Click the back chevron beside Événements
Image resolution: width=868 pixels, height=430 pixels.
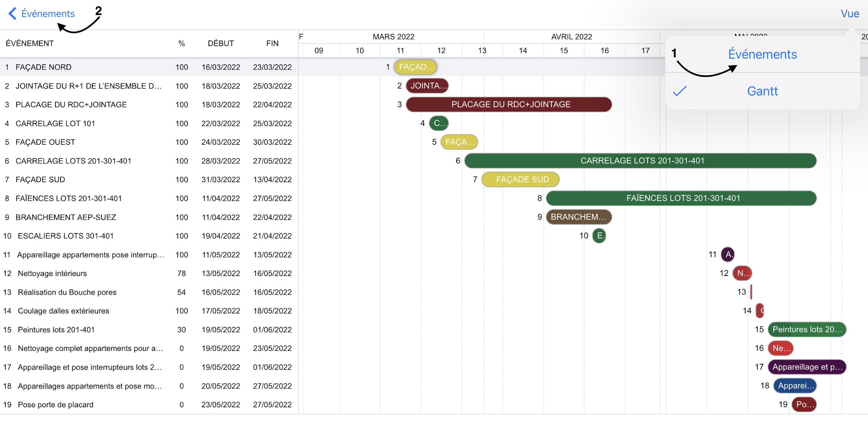coord(12,13)
